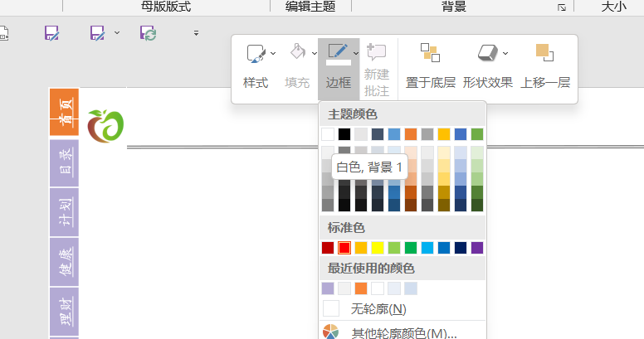Image resolution: width=644 pixels, height=339 pixels.
Task: Open 形状效果 shape effects
Action: pos(487,66)
